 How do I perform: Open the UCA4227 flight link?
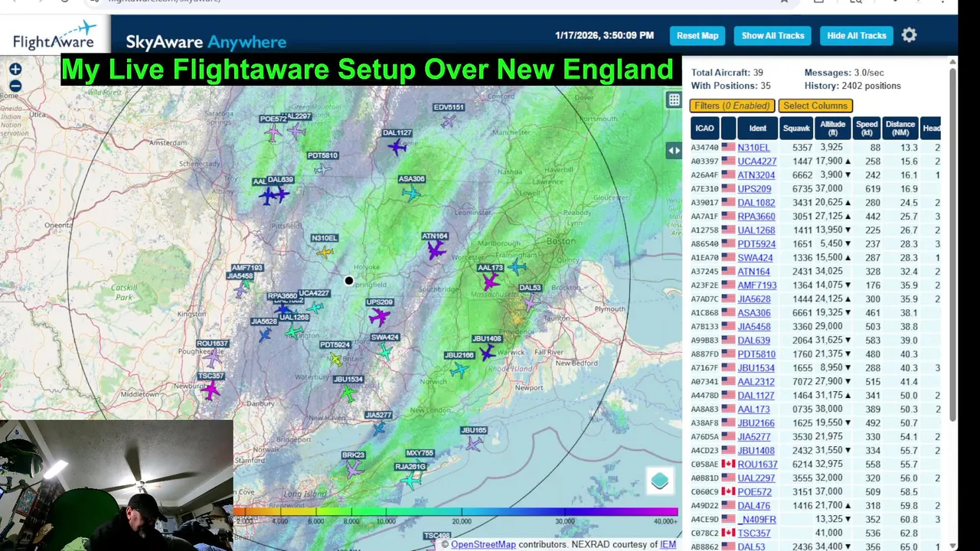(x=756, y=161)
